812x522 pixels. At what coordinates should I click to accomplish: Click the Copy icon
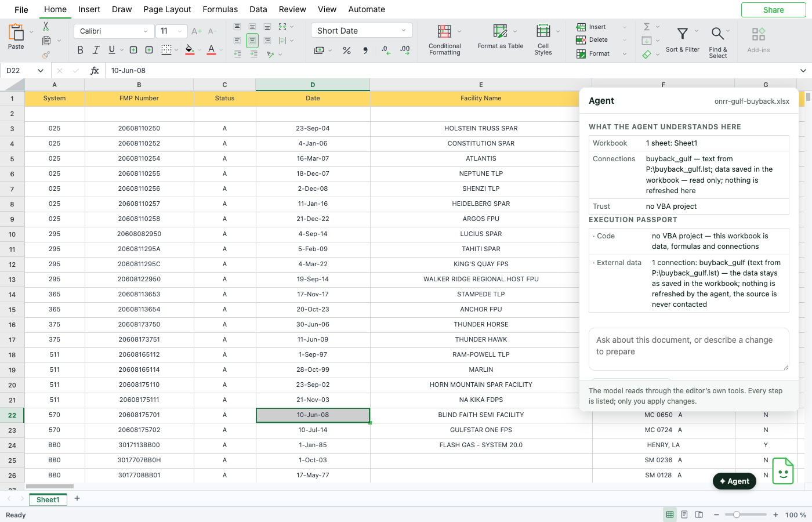tap(46, 41)
